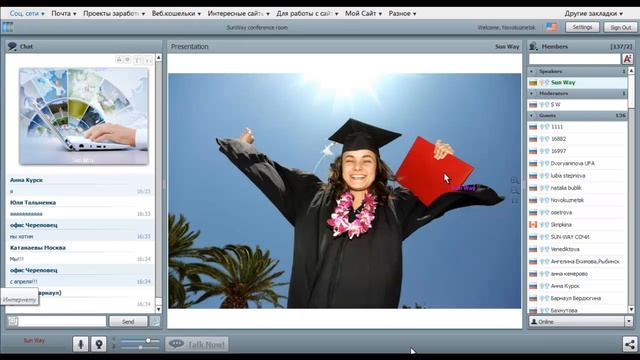This screenshot has width=640, height=360.
Task: Select guest SUN-WAY СОЧИ
Action: pyautogui.click(x=578, y=237)
